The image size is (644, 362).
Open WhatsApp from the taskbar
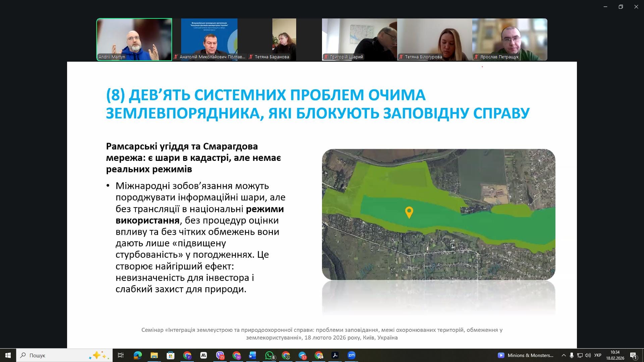coord(269,355)
